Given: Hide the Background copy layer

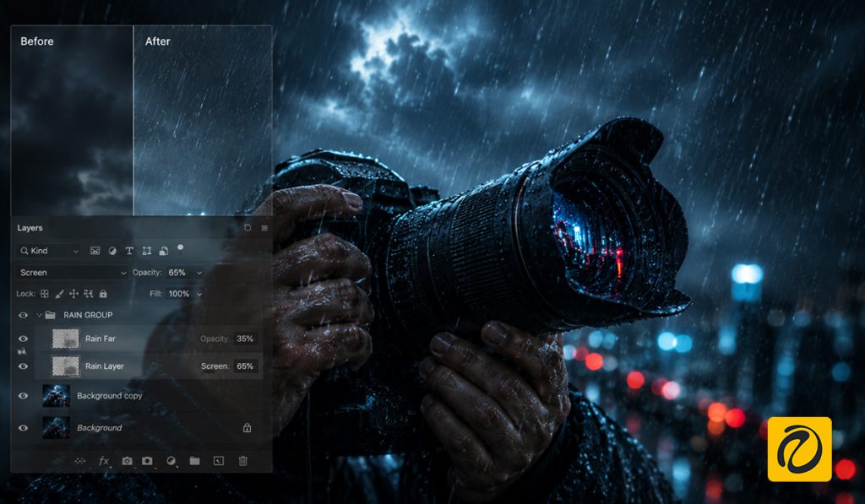Looking at the screenshot, I should point(23,396).
